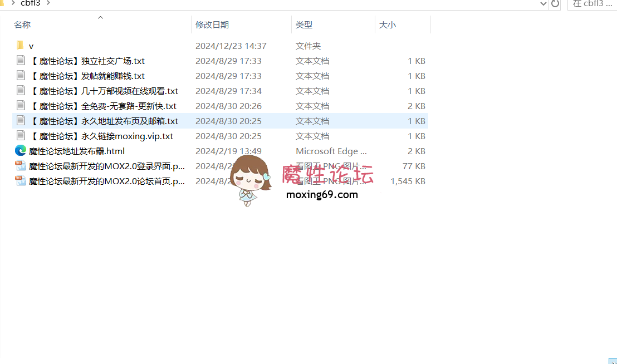Click the text file icon for 独立社交广场.txt
This screenshot has width=617, height=364.
[21, 61]
